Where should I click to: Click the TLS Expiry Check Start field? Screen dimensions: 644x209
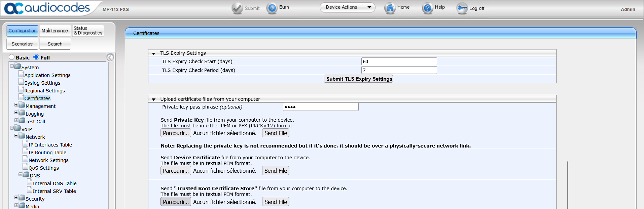[399, 61]
